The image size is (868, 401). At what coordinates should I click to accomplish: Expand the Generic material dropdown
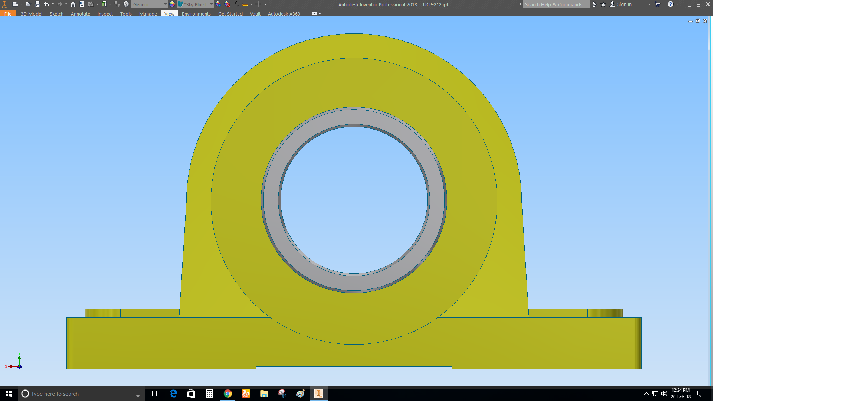pyautogui.click(x=165, y=4)
